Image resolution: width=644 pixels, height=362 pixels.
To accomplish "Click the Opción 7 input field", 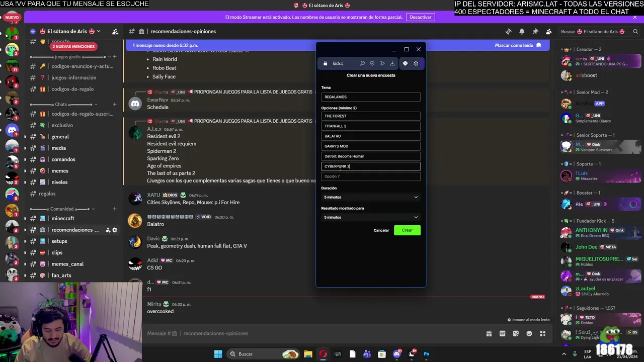I will click(x=371, y=176).
